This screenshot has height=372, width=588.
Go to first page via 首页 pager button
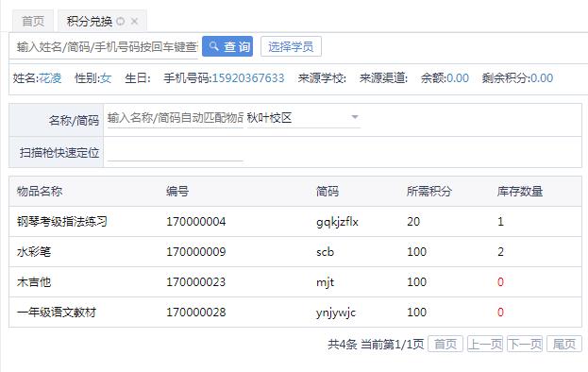[445, 344]
